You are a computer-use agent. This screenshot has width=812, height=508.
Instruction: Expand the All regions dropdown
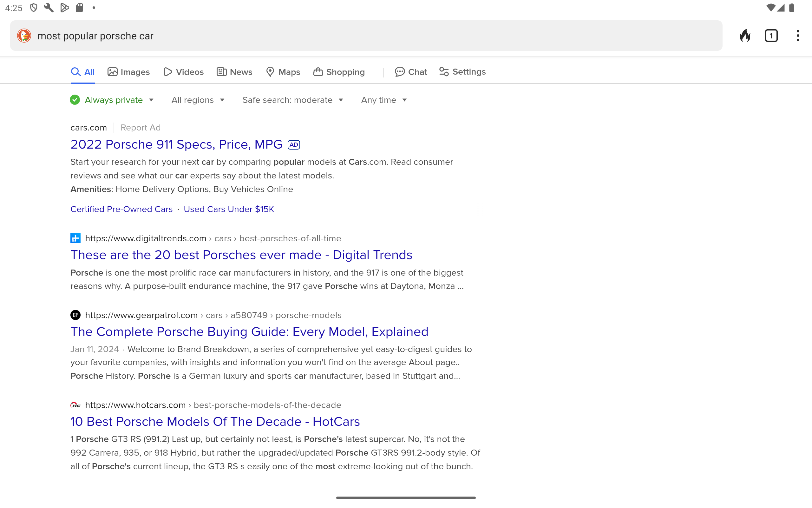198,100
